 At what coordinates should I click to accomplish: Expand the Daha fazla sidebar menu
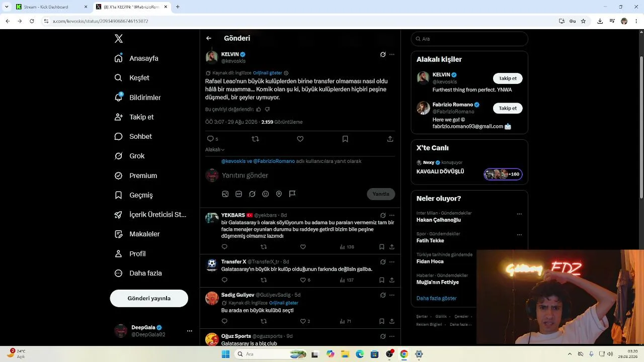[x=138, y=274]
